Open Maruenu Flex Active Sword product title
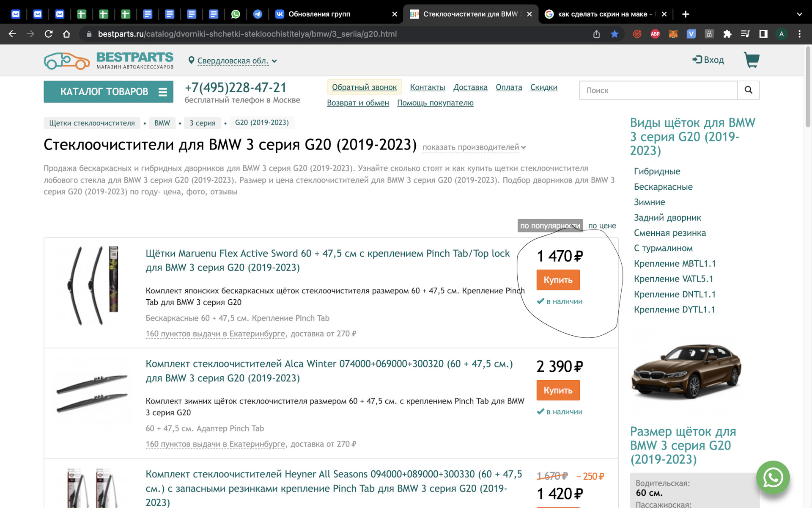Image resolution: width=812 pixels, height=508 pixels. (x=328, y=260)
